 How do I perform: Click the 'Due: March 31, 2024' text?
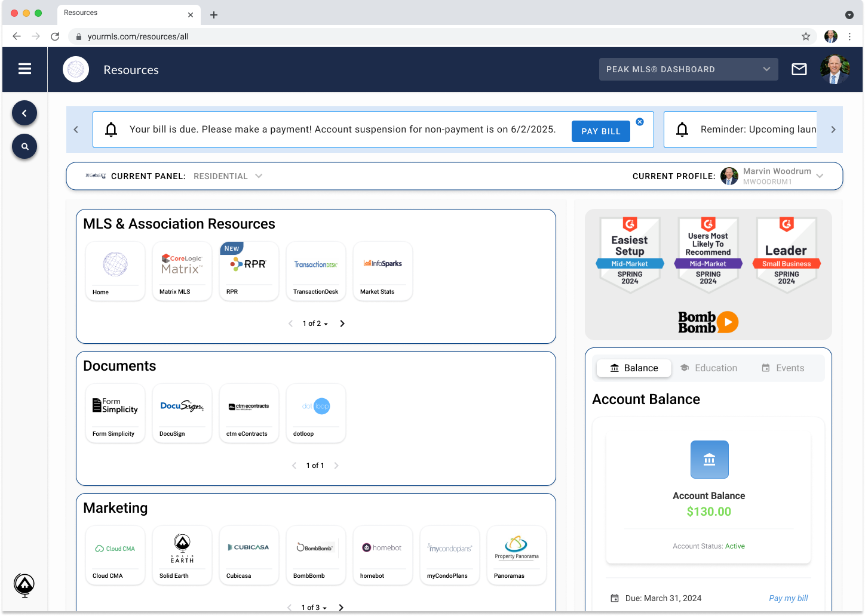(x=663, y=598)
